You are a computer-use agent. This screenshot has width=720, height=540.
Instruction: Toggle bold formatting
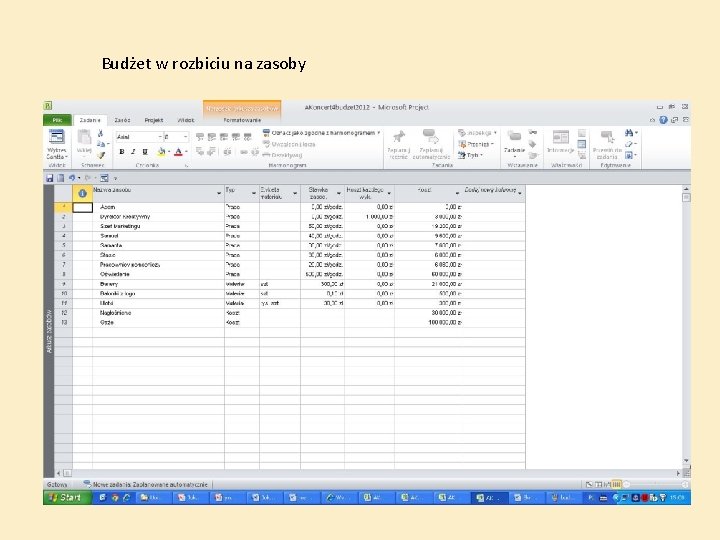[x=122, y=152]
